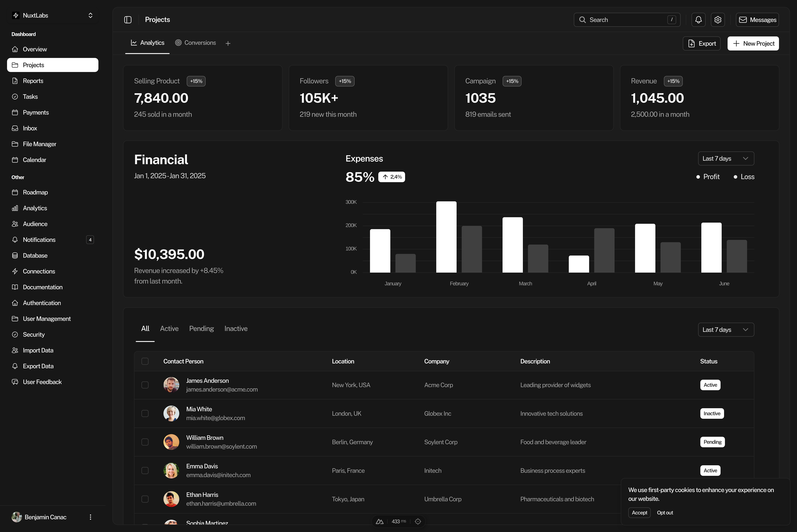Open the Last 7 days dropdown for Expenses
Viewport: 797px width, 532px height.
click(726, 158)
